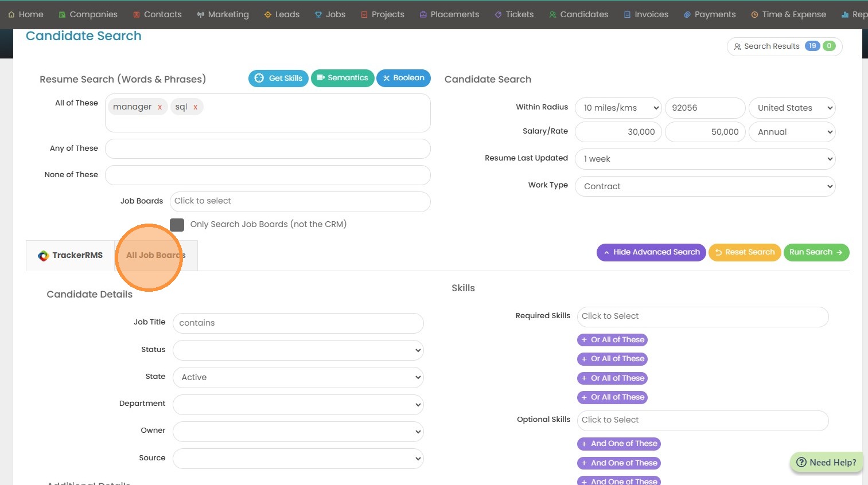Click the Leads diamond icon

[x=267, y=15]
